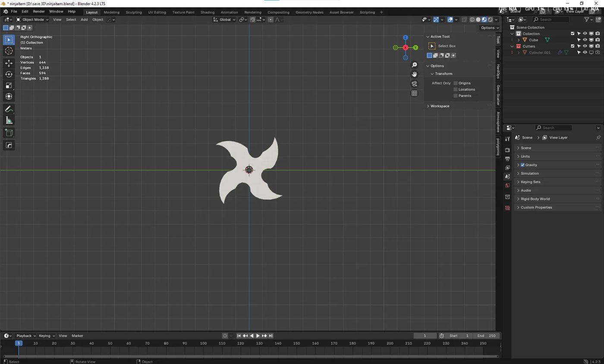Activate the Transform tool
The image size is (604, 364).
coord(9,97)
